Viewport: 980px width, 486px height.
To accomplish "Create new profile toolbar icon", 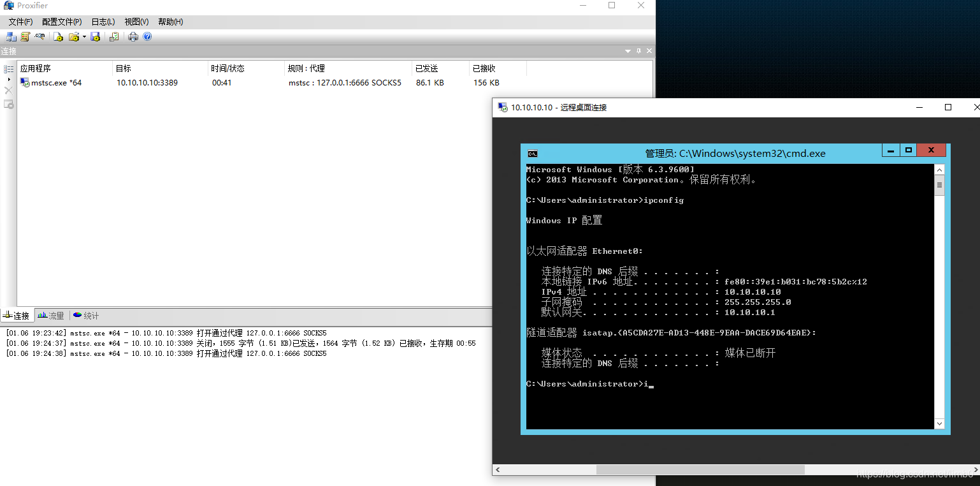I will click(x=58, y=37).
